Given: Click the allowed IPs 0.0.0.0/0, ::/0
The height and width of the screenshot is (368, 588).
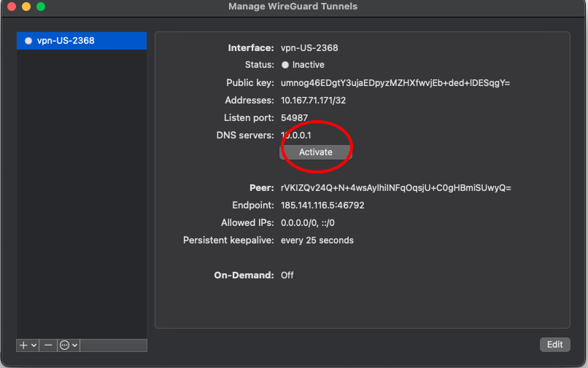Looking at the screenshot, I should point(308,223).
